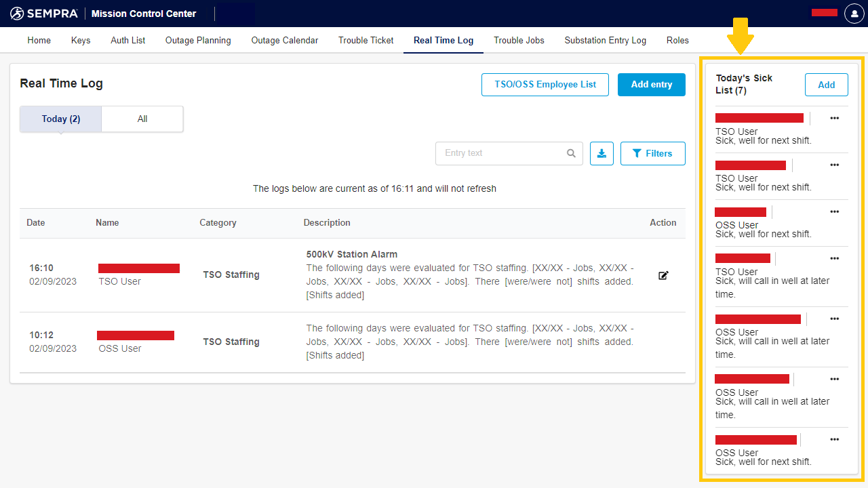Open ellipsis menu for fourth sick list entry
This screenshot has width=868, height=488.
(x=834, y=258)
